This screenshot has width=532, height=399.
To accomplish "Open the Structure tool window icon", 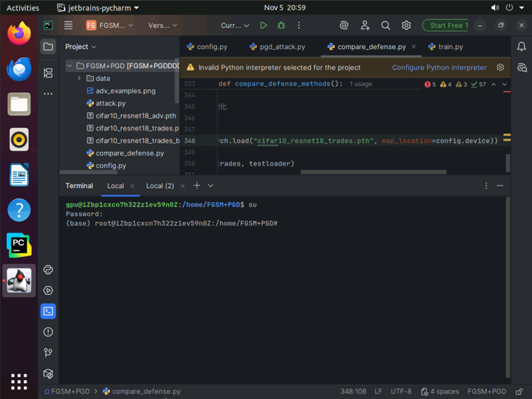I will 48,73.
